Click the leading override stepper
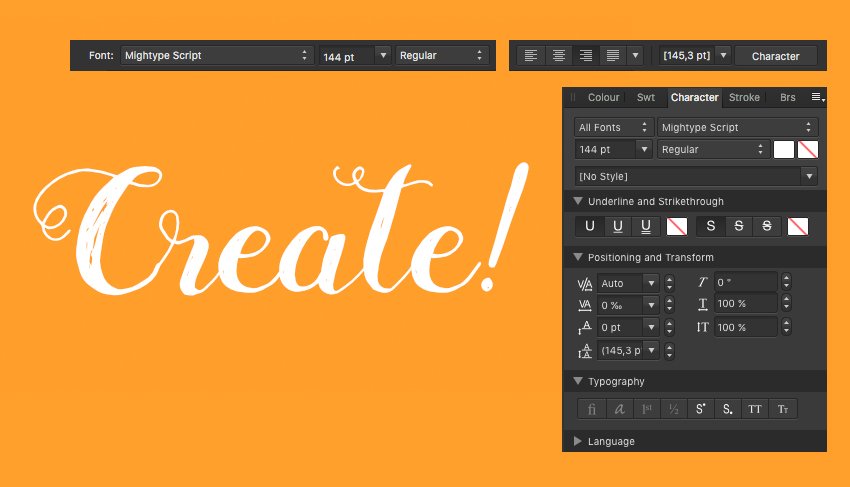850x487 pixels. [x=669, y=351]
